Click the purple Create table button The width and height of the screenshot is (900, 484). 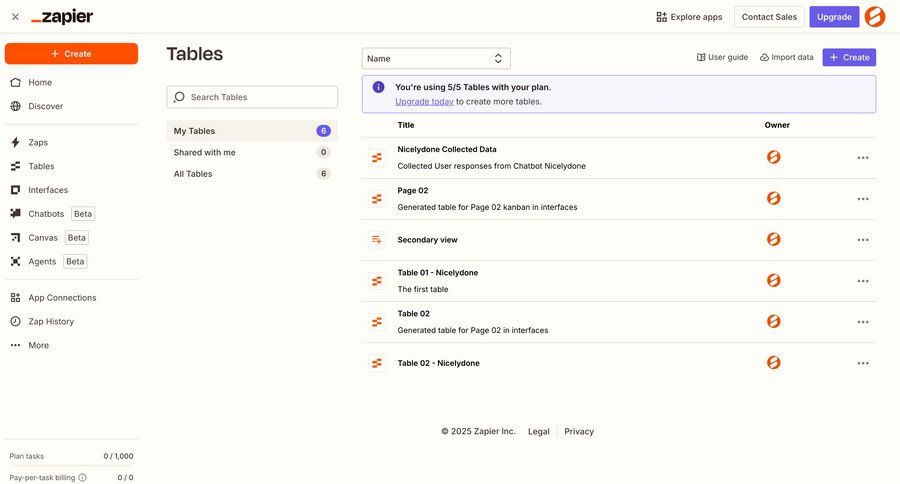click(x=849, y=57)
